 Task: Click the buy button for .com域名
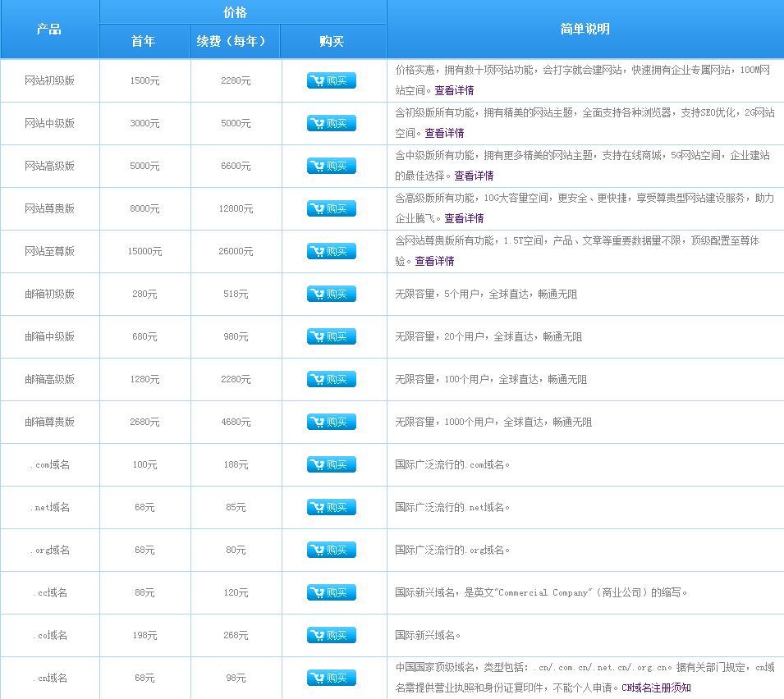click(x=332, y=464)
